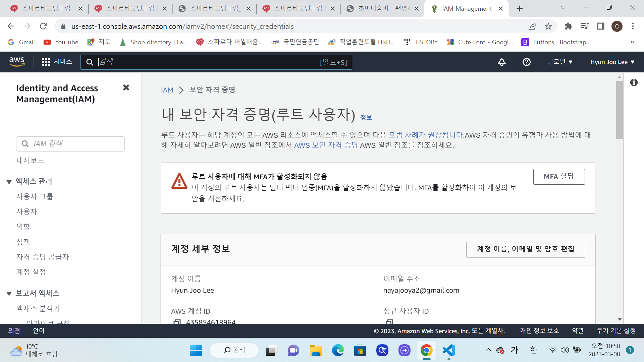Screen dimensions: 644x362
Task: Open 역할 in sidebar
Action: tap(23, 227)
